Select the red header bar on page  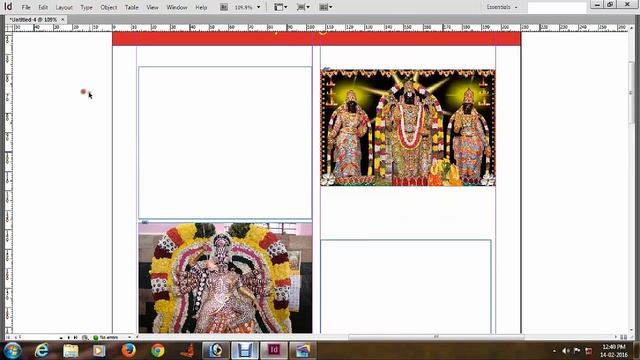coord(316,39)
